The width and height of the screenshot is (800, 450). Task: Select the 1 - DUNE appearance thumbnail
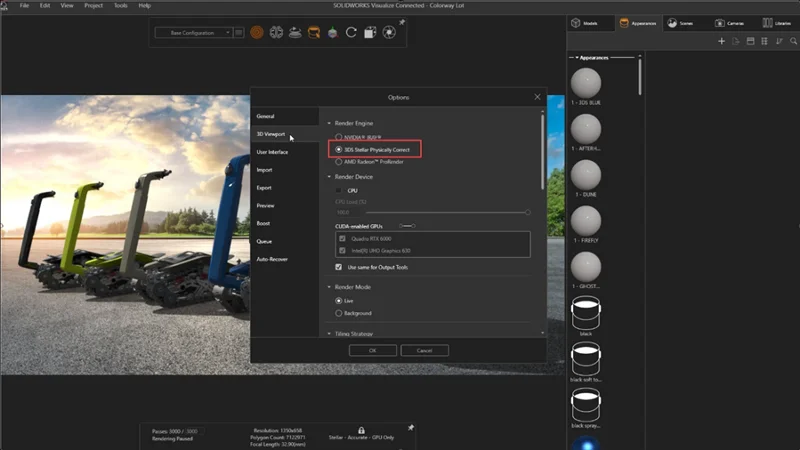coord(586,175)
